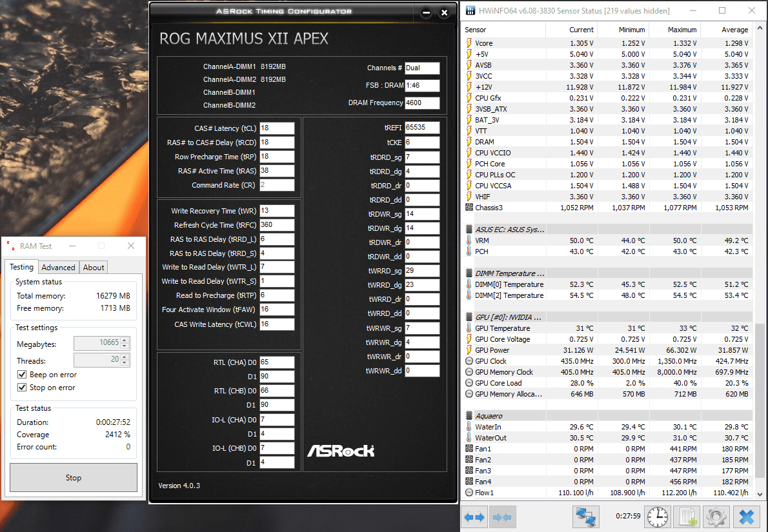Click DIMM Temperature group chip icon
Screen dimensions: 768x532
pos(469,273)
